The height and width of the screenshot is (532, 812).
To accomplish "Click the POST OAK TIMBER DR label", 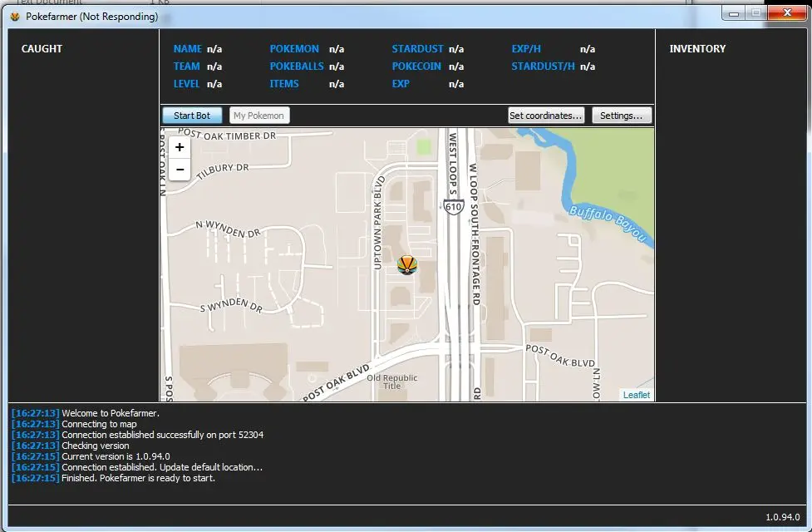I will [227, 135].
